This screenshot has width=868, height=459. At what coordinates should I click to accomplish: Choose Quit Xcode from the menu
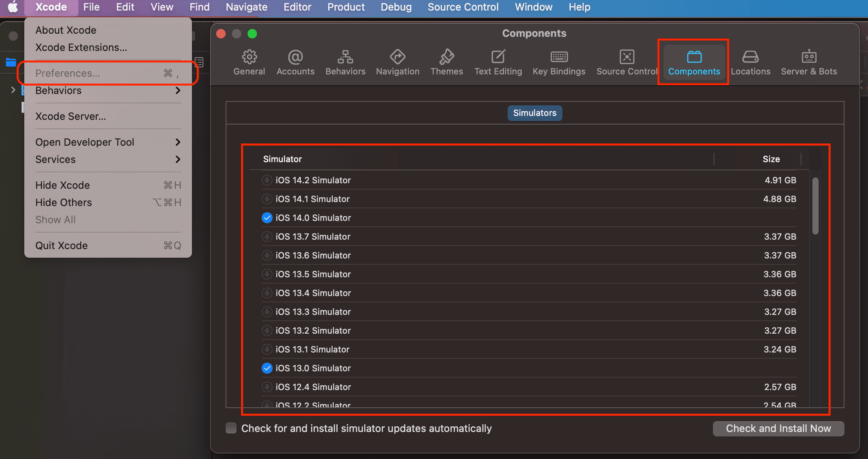coord(108,246)
